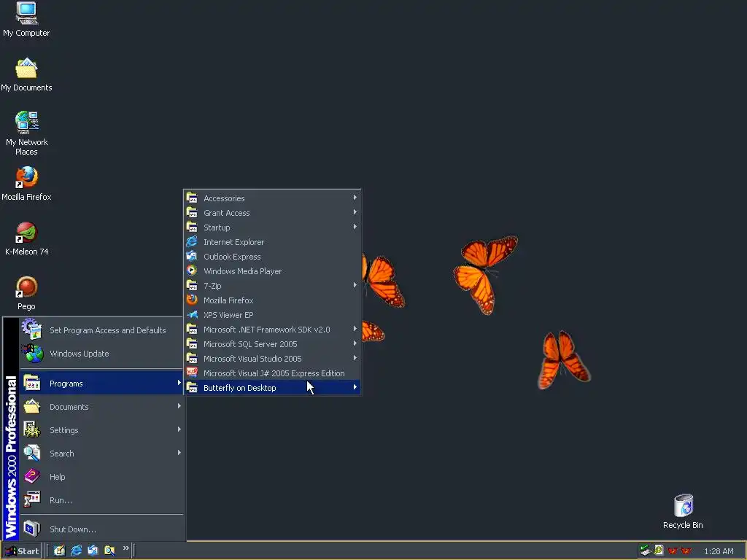This screenshot has height=560, width=747.
Task: Launch XPS Viewer EP from Programs
Action: pos(272,315)
